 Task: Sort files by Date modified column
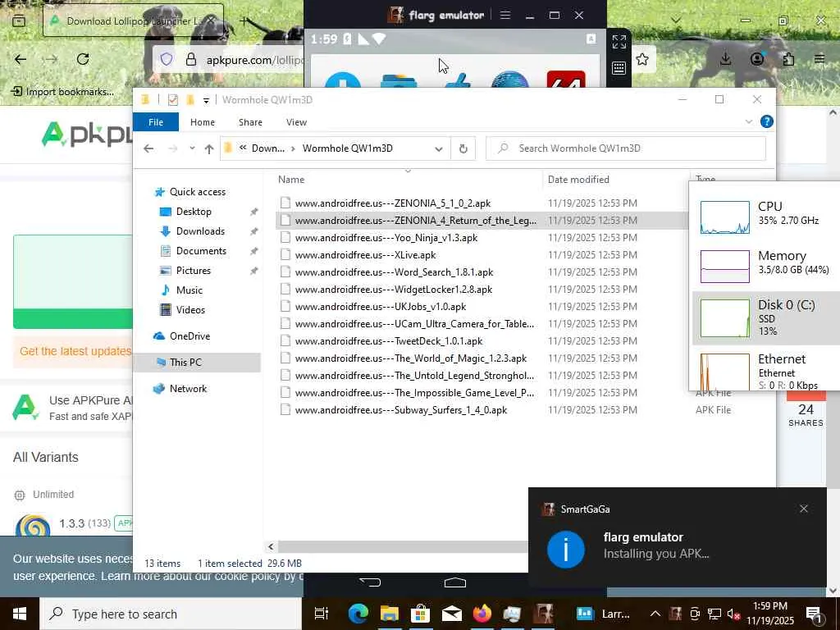tap(578, 180)
